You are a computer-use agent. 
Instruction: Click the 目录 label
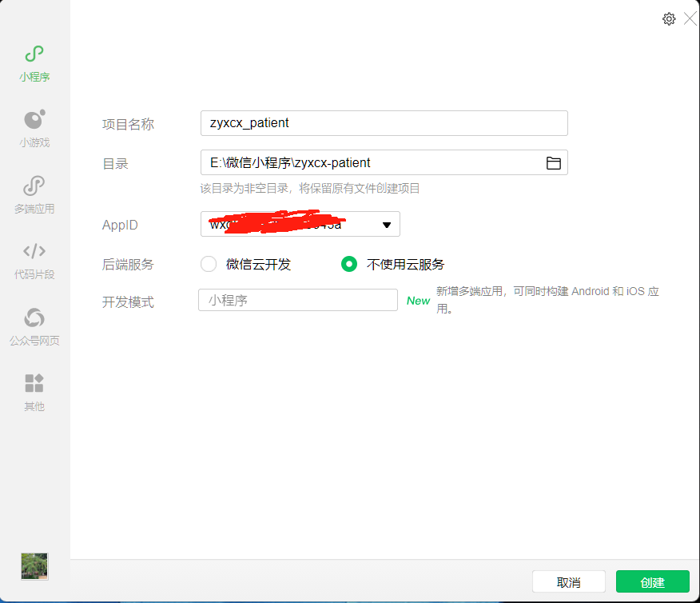coord(115,164)
